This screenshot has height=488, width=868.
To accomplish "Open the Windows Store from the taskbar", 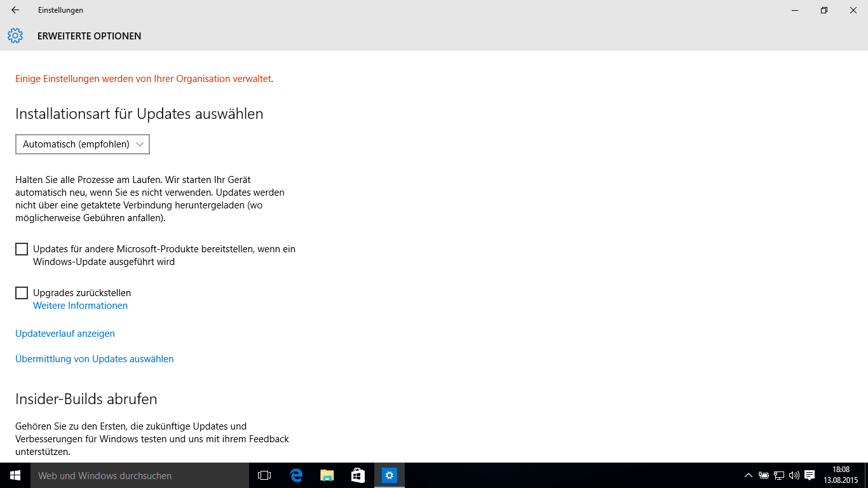I will click(358, 475).
